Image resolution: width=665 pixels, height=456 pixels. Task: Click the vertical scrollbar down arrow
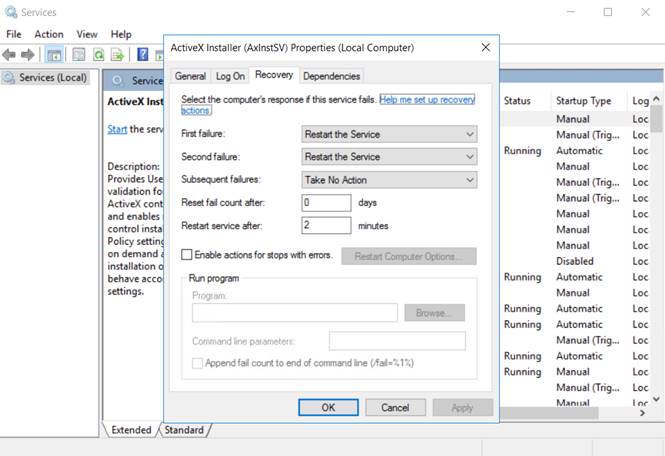pos(656,399)
